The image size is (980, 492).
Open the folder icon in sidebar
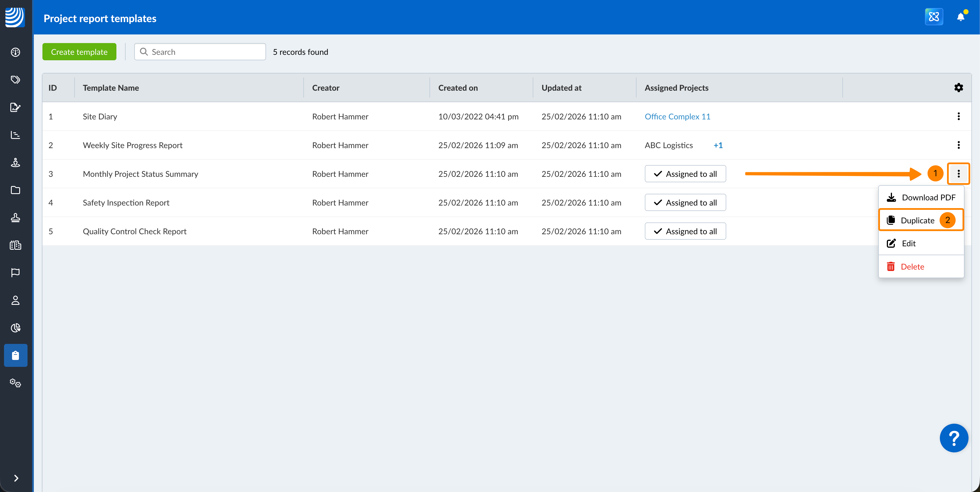(x=15, y=190)
